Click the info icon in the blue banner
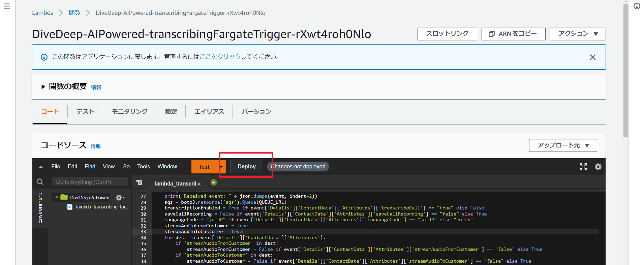The width and height of the screenshot is (644, 265). pyautogui.click(x=44, y=57)
